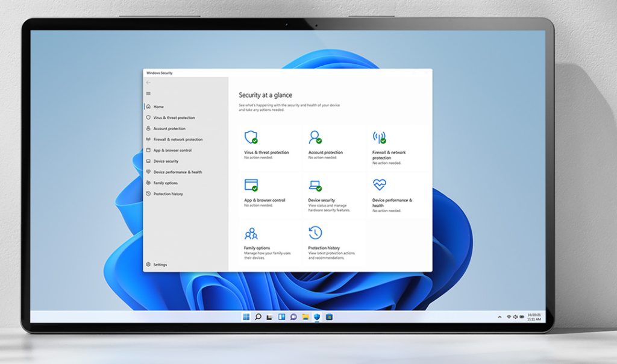The width and height of the screenshot is (617, 364).
Task: Launch the Windows Security shield from the taskbar
Action: click(316, 316)
